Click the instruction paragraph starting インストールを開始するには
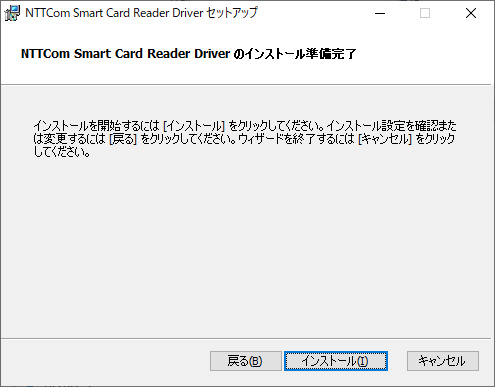 pos(245,139)
